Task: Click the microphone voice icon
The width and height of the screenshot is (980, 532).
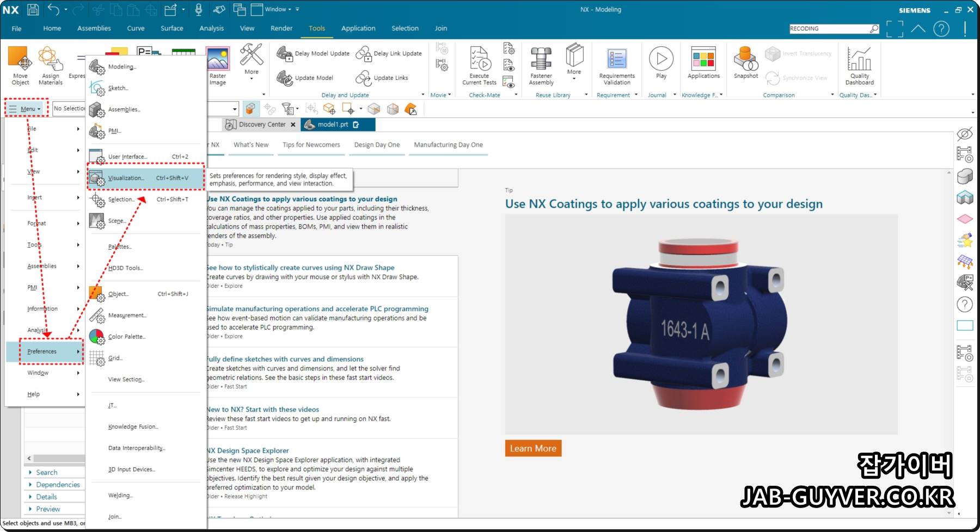Action: click(199, 9)
